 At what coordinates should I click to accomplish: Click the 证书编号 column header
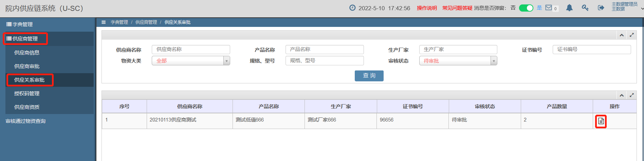tap(413, 107)
